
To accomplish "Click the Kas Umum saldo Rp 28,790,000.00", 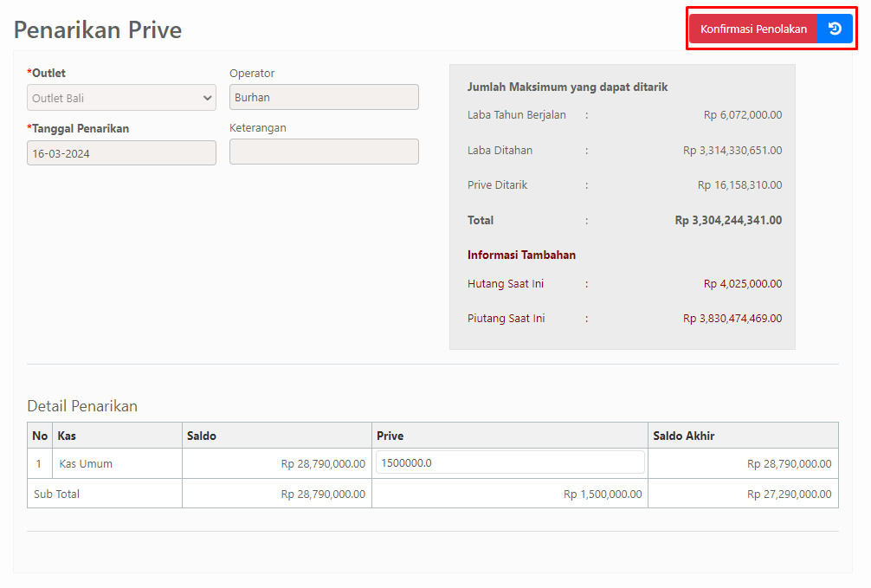I will [x=323, y=464].
